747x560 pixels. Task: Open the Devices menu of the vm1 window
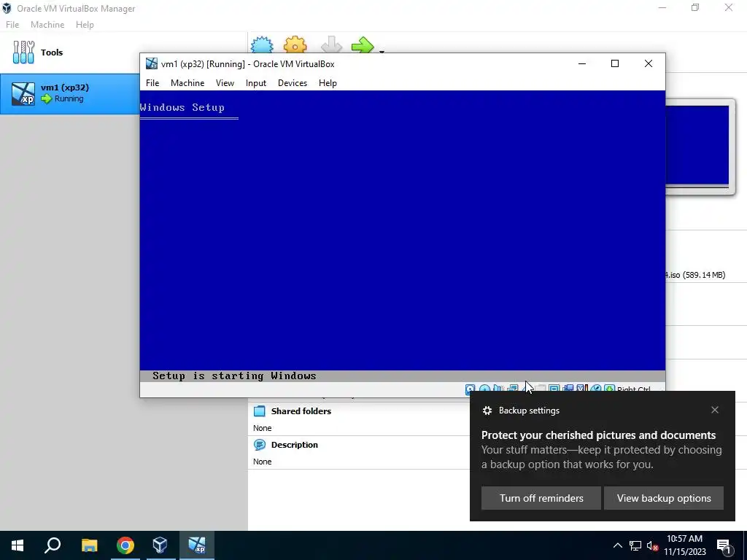pyautogui.click(x=293, y=83)
